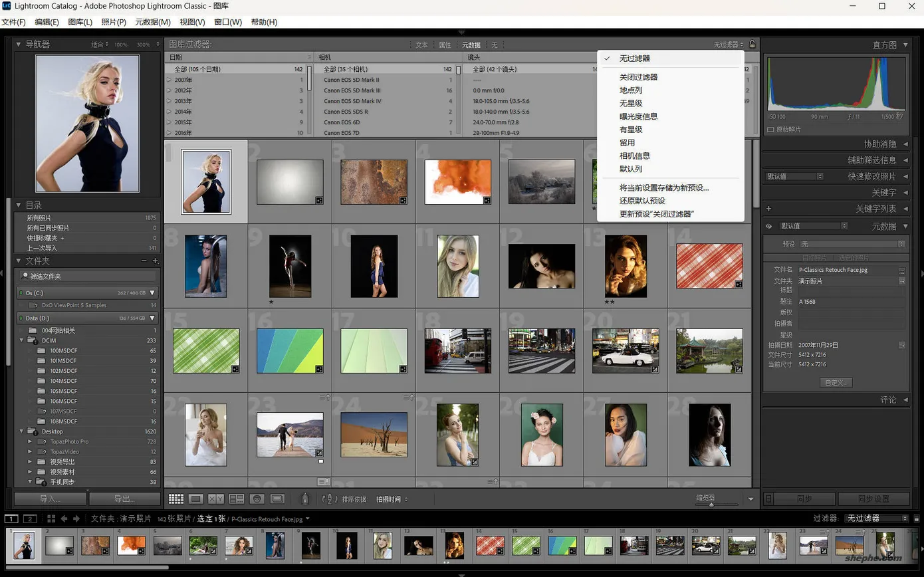Remove folder with minus icon
The image size is (924, 577).
pos(144,261)
